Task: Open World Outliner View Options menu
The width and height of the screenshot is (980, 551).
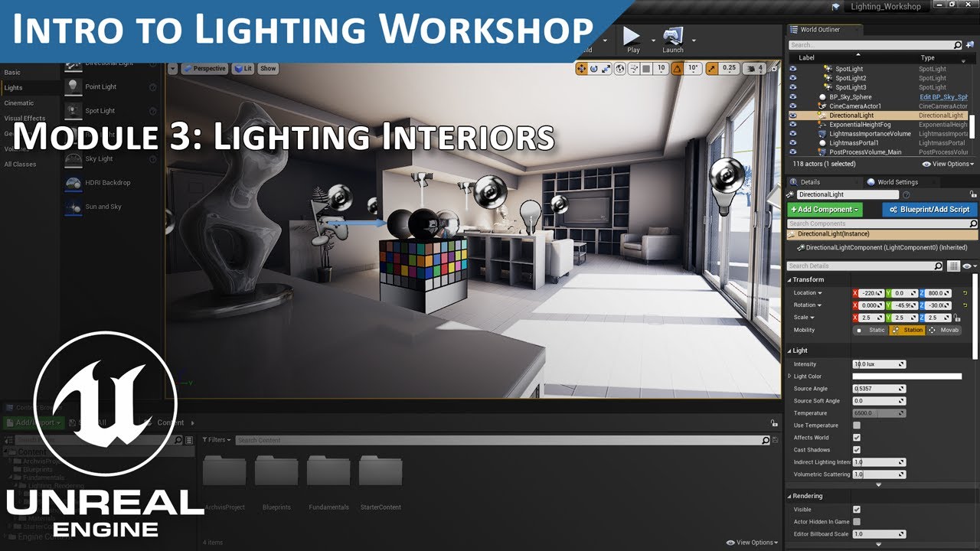Action: point(949,164)
